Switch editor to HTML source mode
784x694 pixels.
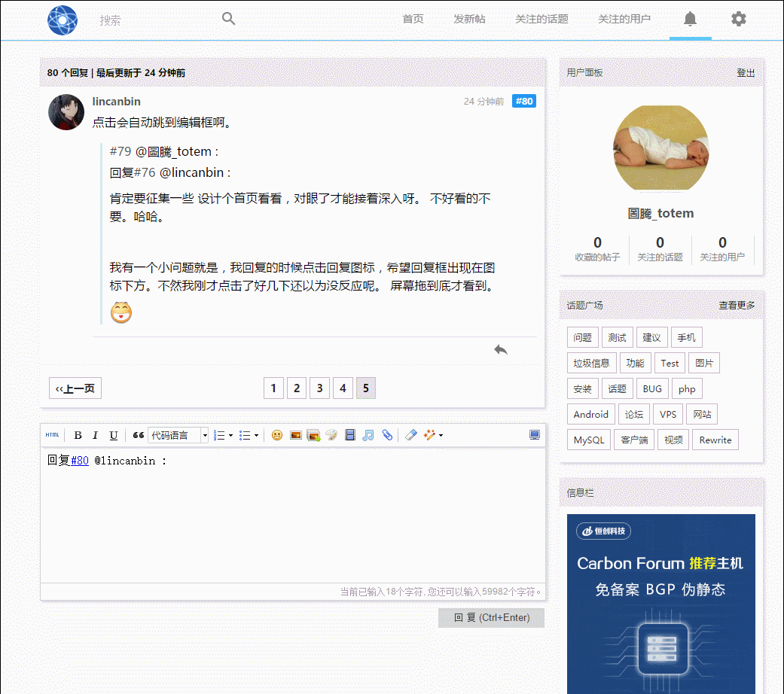pos(53,435)
